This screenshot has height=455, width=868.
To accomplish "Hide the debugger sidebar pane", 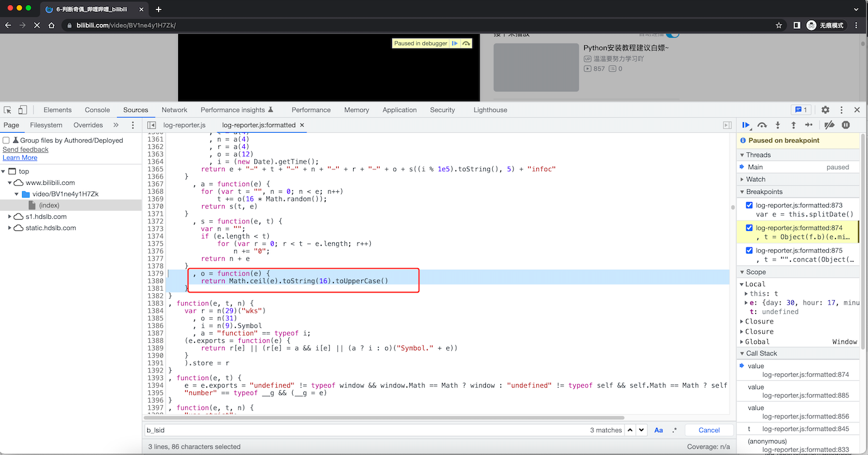I will (x=727, y=125).
